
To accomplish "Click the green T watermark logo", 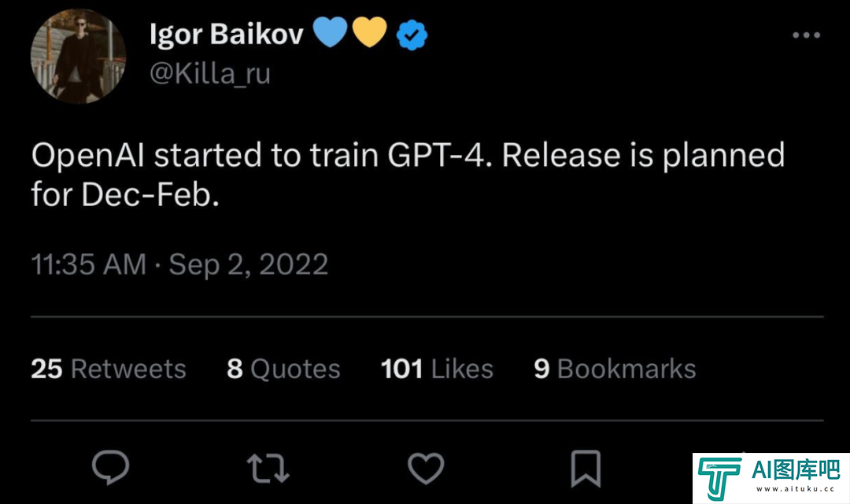I will pos(719,479).
